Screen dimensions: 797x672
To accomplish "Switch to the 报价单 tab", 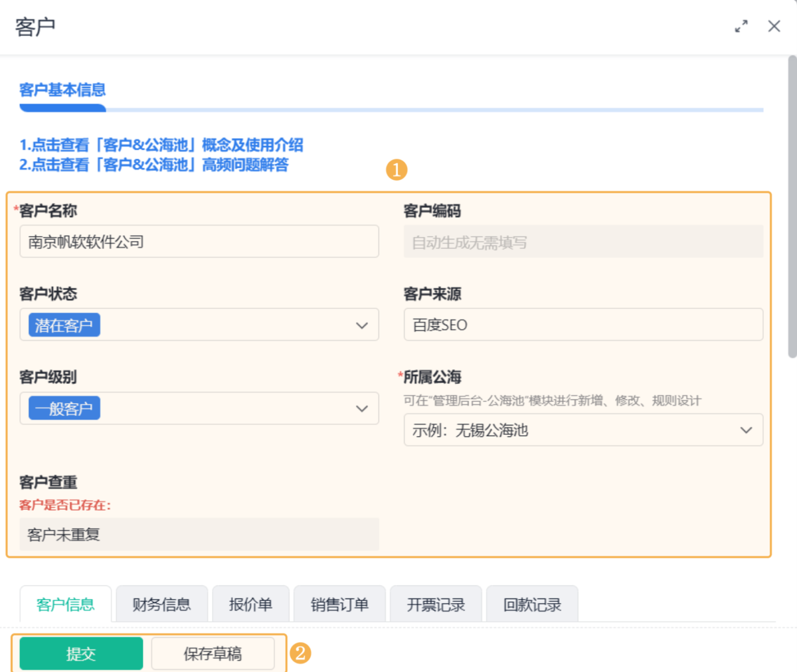I will click(250, 604).
